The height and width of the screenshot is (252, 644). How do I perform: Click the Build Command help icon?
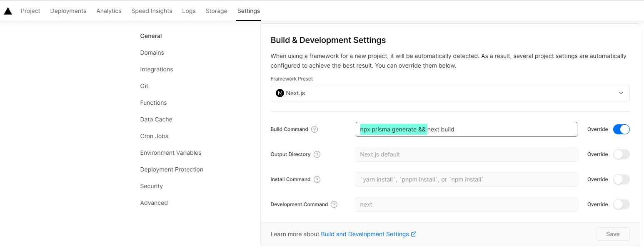pos(315,129)
